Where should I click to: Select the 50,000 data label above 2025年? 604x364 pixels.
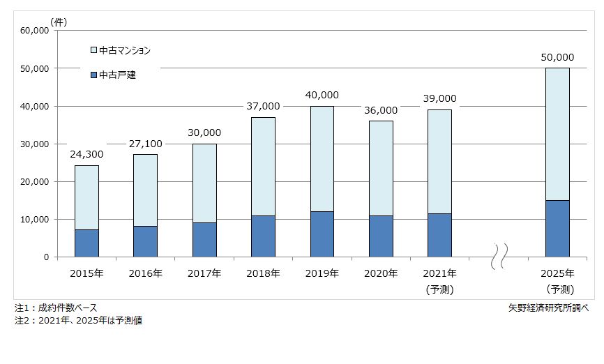pyautogui.click(x=557, y=57)
